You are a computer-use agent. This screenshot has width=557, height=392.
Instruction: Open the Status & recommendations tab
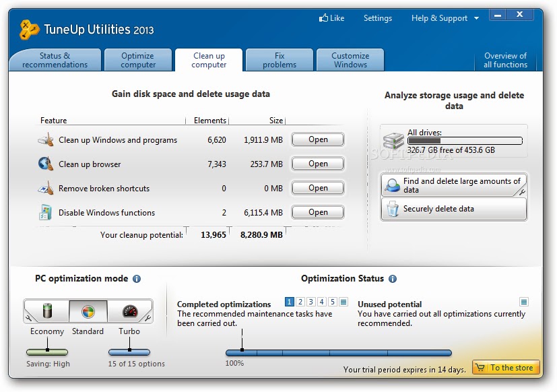point(55,60)
